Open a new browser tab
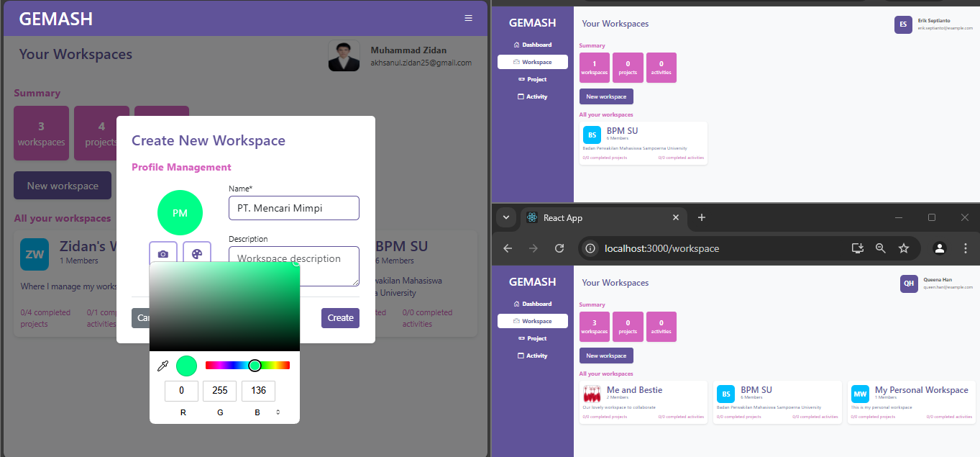The width and height of the screenshot is (980, 457). click(702, 217)
